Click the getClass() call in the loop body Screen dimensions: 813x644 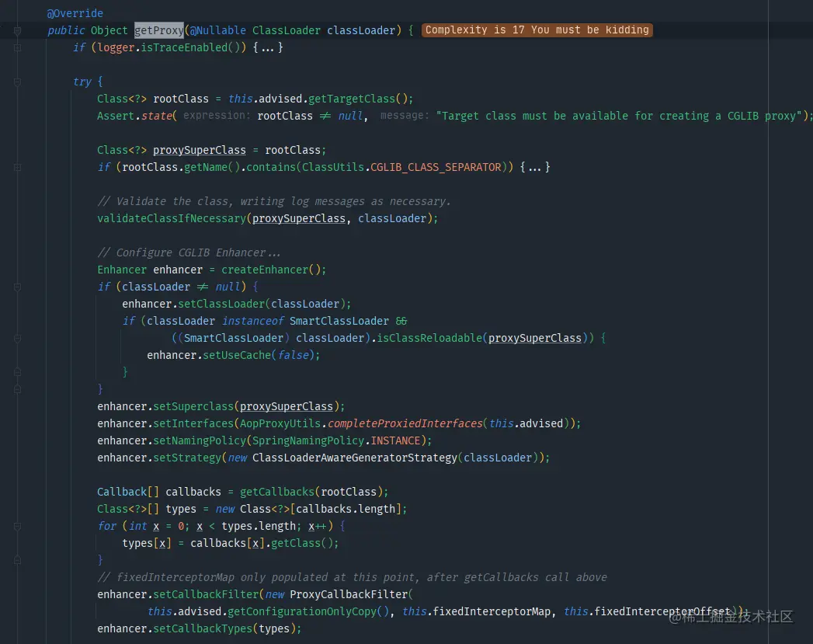(301, 544)
